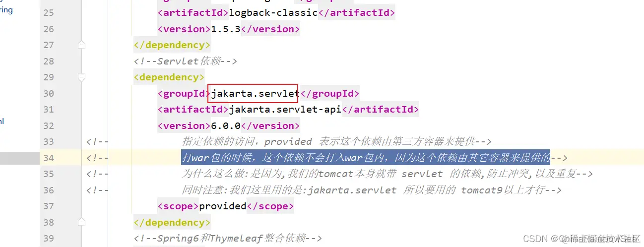The image size is (644, 247).
Task: Click line number 39 in the gutter
Action: pos(49,238)
